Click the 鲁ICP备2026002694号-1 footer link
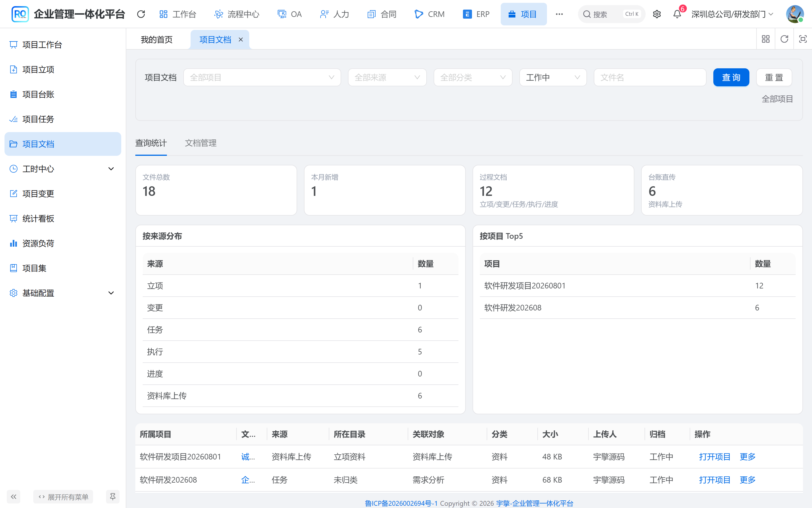 401,503
